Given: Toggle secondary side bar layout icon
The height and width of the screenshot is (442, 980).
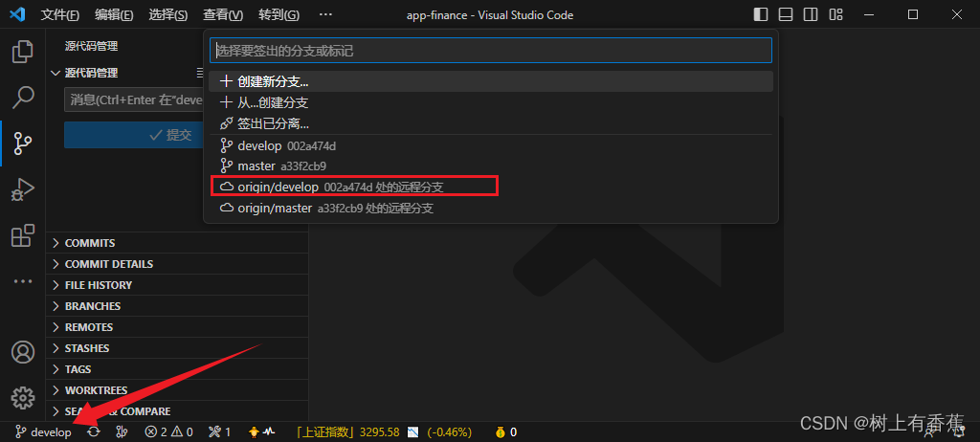Looking at the screenshot, I should pos(811,14).
